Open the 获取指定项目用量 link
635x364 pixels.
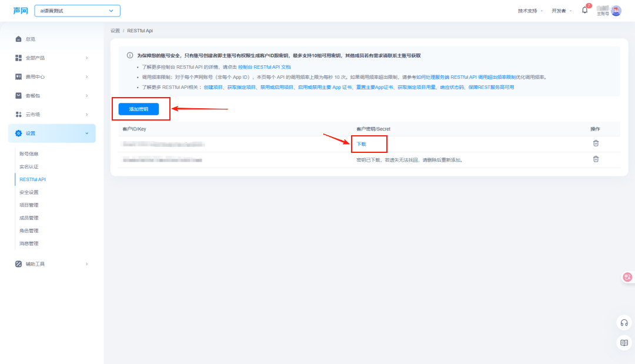[x=417, y=88]
